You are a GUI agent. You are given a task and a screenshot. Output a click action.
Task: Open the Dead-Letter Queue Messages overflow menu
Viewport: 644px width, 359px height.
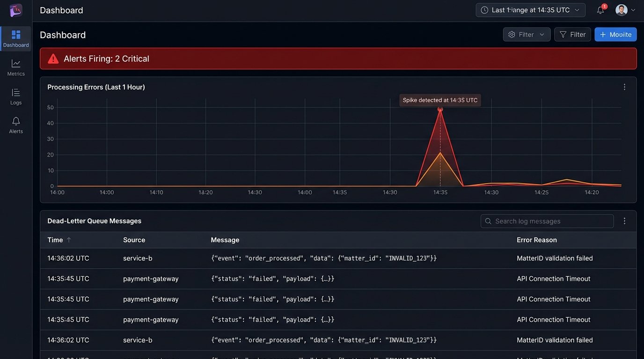coord(624,221)
